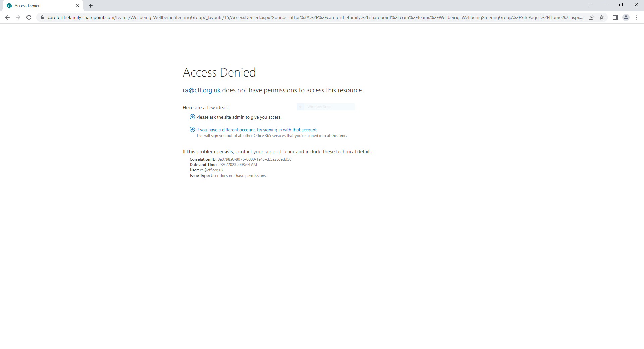Image resolution: width=644 pixels, height=349 pixels.
Task: Open a new tab with the plus button
Action: coord(91,6)
